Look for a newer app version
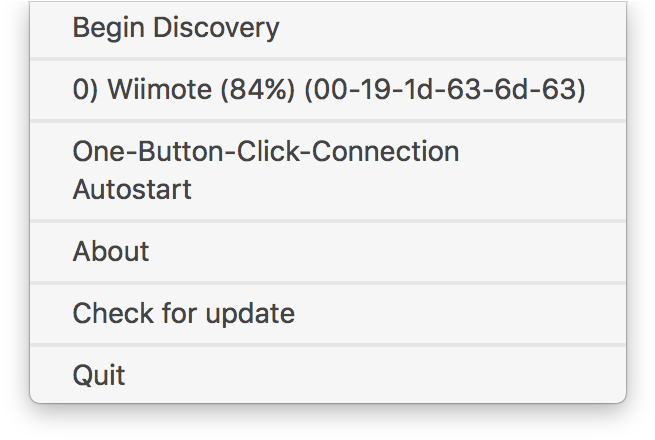Image resolution: width=655 pixels, height=440 pixels. [x=184, y=313]
